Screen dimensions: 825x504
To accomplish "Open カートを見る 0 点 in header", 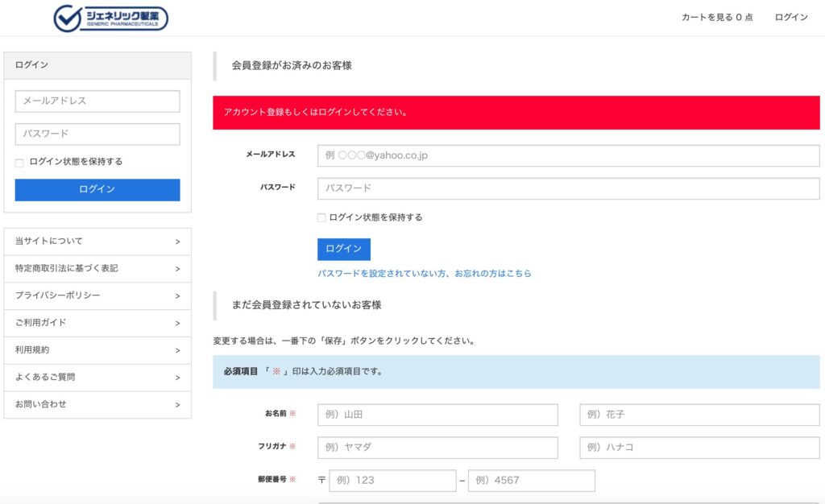I will pyautogui.click(x=717, y=18).
